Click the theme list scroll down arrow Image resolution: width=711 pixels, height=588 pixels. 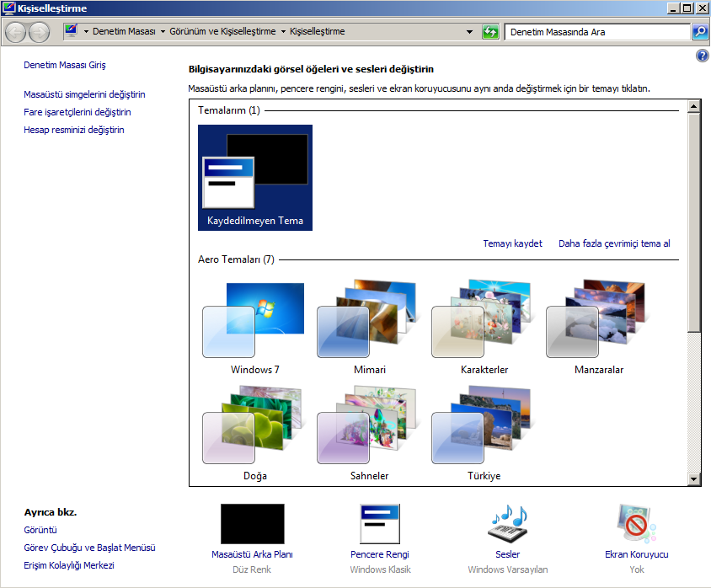[694, 478]
